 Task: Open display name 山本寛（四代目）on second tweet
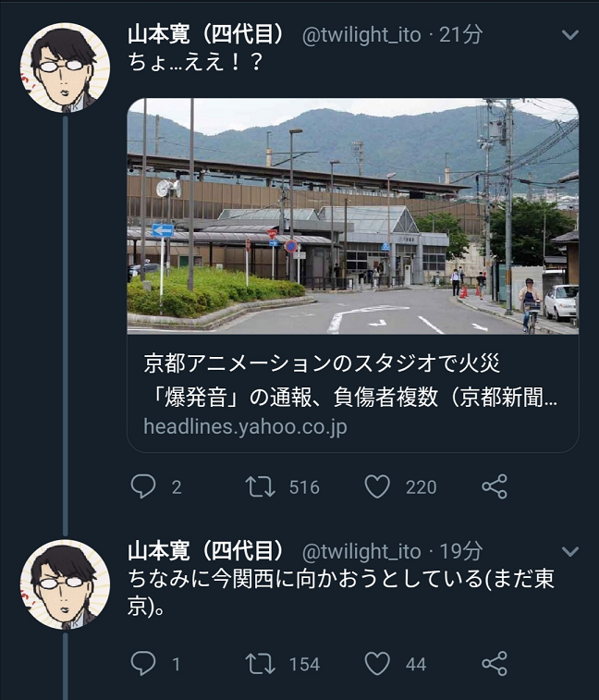pyautogui.click(x=206, y=551)
